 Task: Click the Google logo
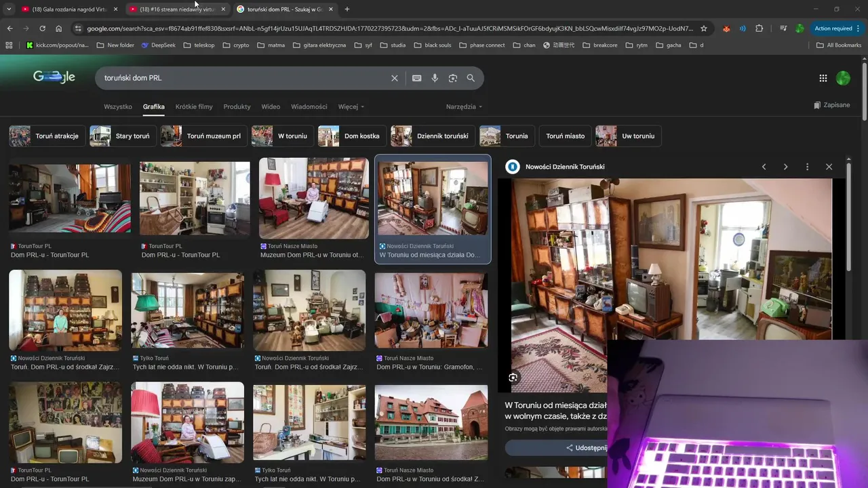(54, 77)
